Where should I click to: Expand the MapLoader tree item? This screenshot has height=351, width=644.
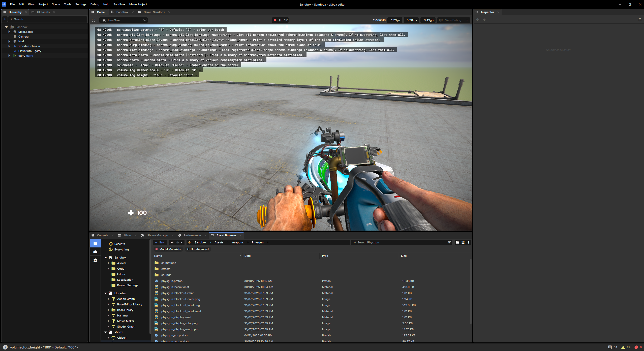(x=9, y=32)
